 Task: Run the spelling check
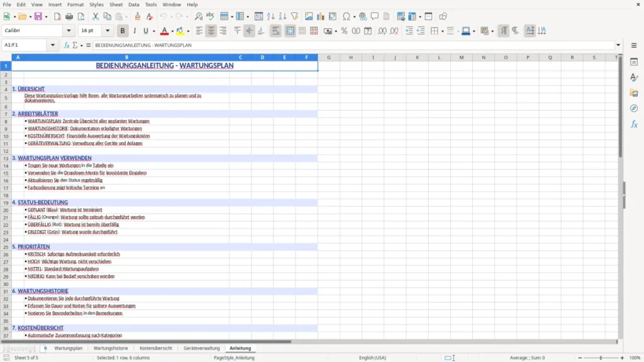[210, 16]
